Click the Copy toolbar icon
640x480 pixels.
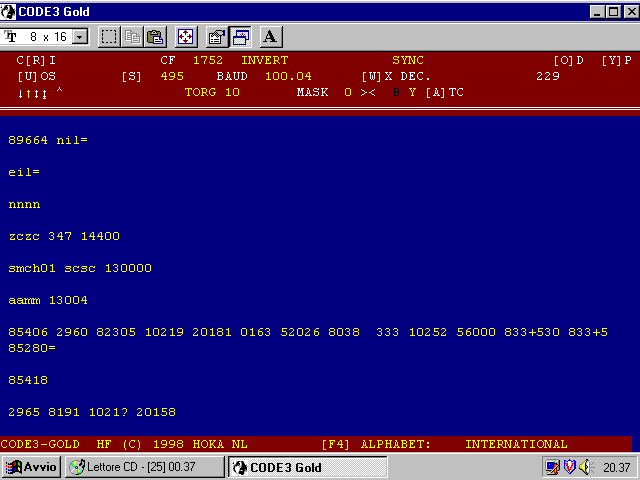(x=133, y=37)
